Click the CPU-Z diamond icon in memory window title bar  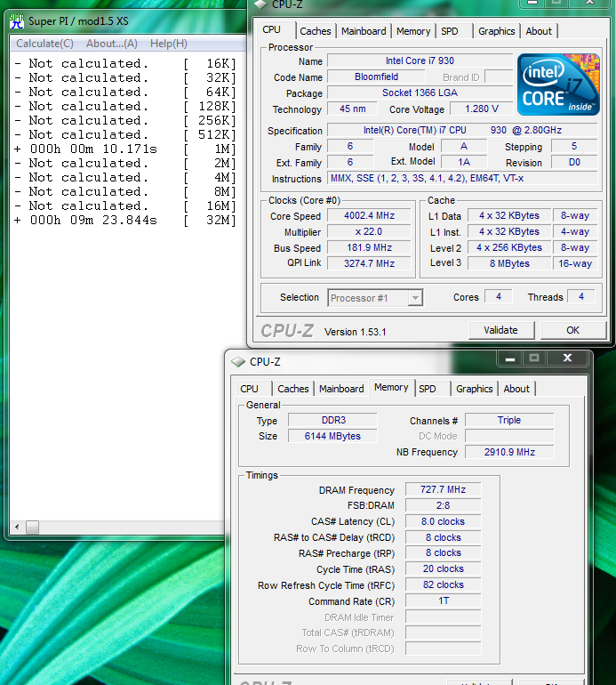point(238,362)
